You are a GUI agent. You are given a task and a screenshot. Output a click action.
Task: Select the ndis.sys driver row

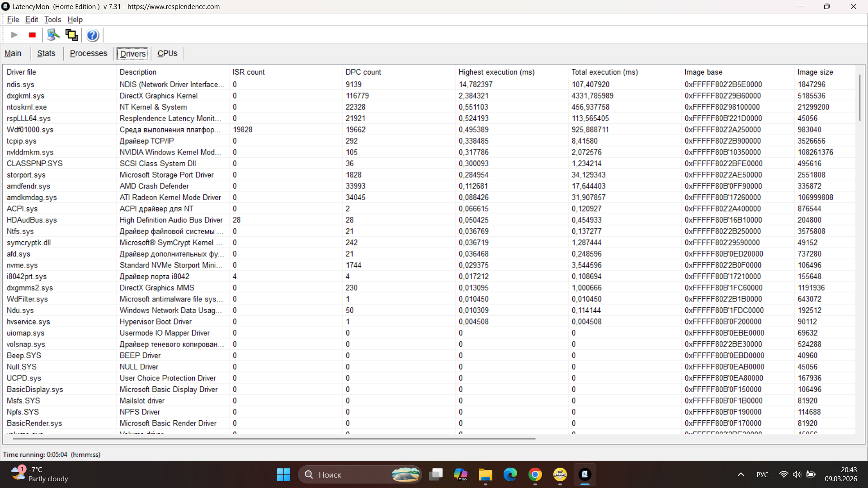429,84
